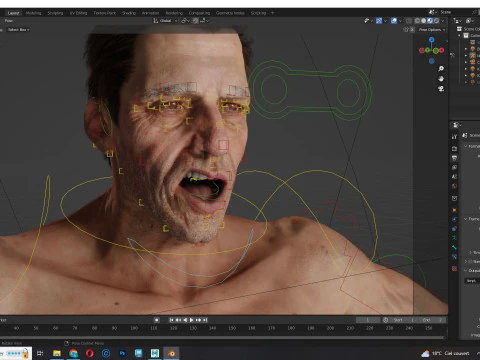This screenshot has height=360, width=480.
Task: Open the transform pivot point dropdown
Action: tap(185, 21)
